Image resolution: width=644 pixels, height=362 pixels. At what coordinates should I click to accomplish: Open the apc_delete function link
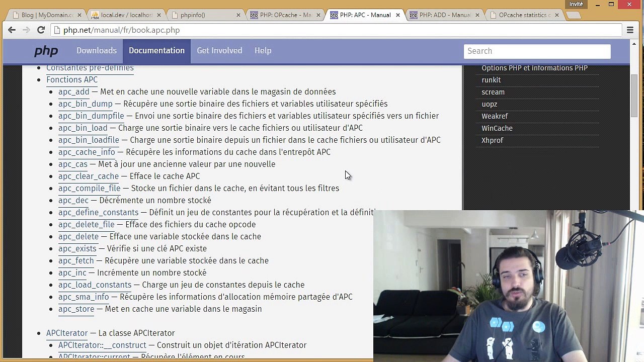point(78,237)
